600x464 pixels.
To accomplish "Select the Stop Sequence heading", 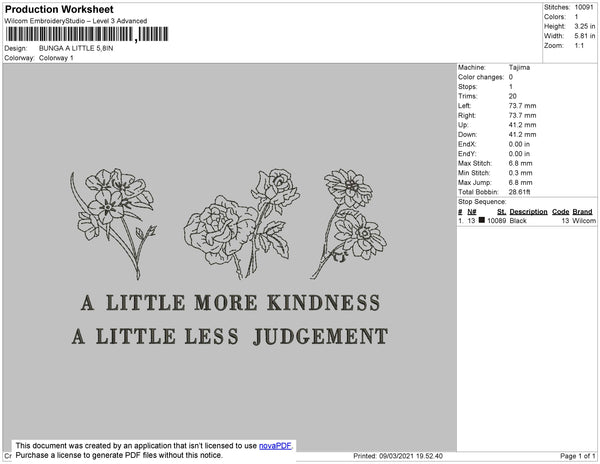I will click(482, 202).
